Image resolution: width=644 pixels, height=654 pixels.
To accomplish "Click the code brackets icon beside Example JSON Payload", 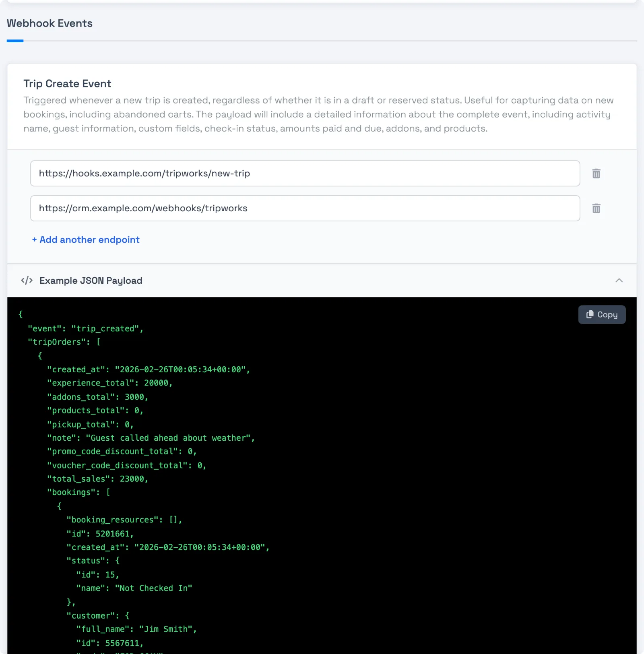I will [27, 281].
